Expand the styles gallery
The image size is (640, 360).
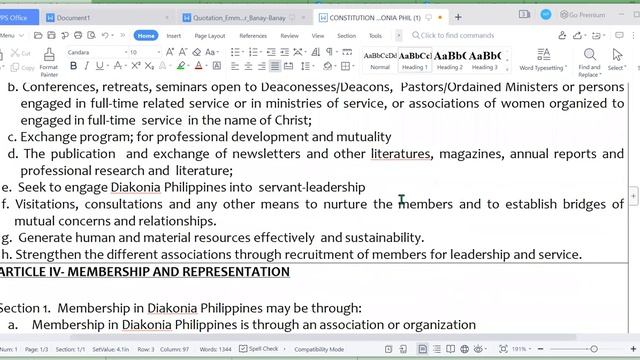point(507,69)
